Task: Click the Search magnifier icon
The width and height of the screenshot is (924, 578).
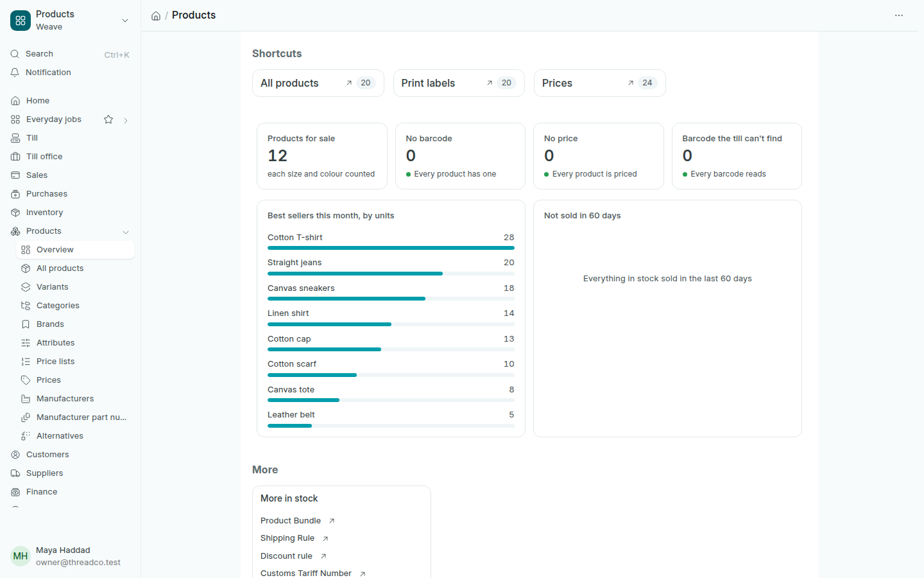Action: pyautogui.click(x=15, y=54)
